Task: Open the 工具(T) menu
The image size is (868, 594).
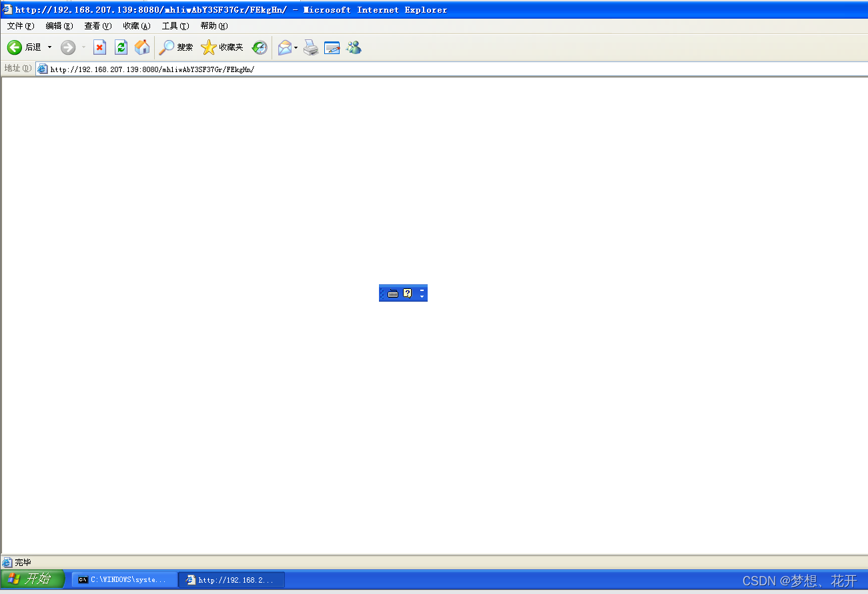Action: click(x=175, y=26)
